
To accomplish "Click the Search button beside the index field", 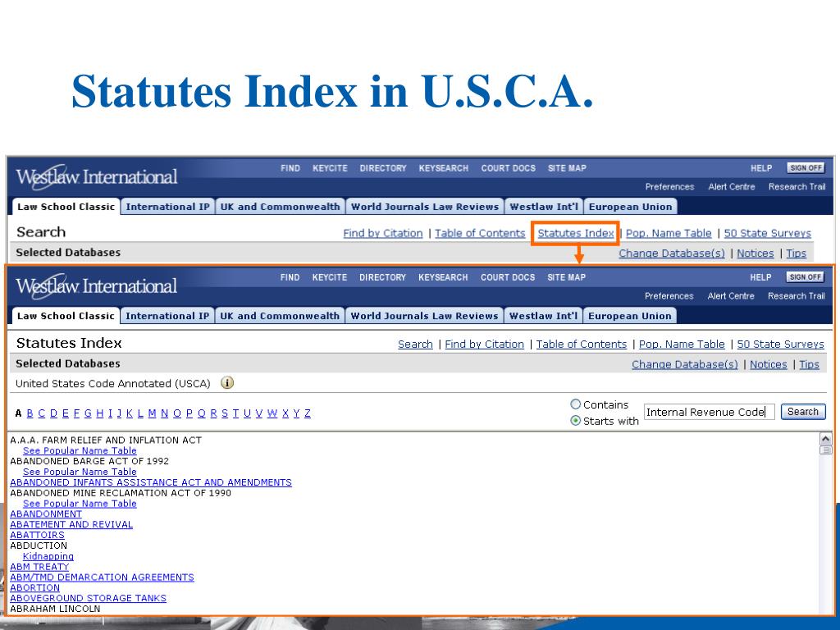I will (x=802, y=412).
